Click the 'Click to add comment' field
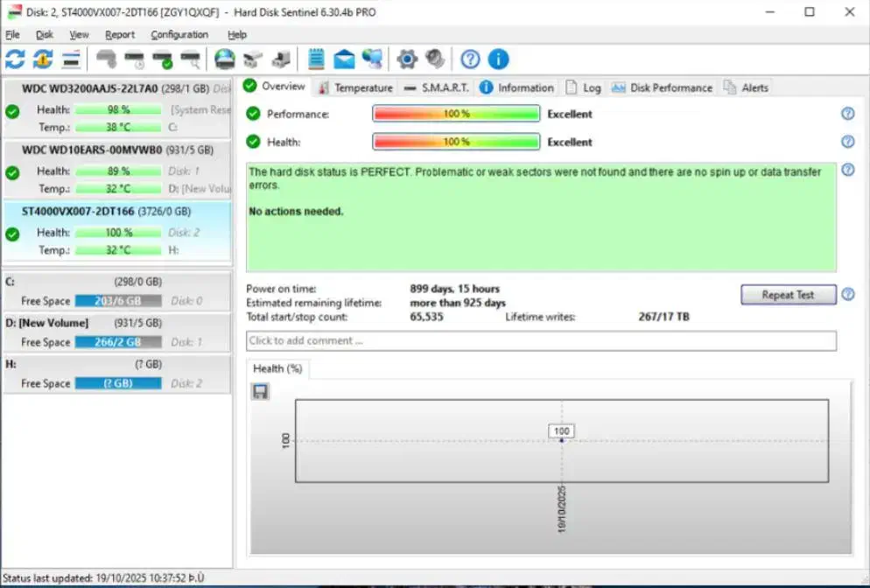The height and width of the screenshot is (588, 870). [x=541, y=340]
